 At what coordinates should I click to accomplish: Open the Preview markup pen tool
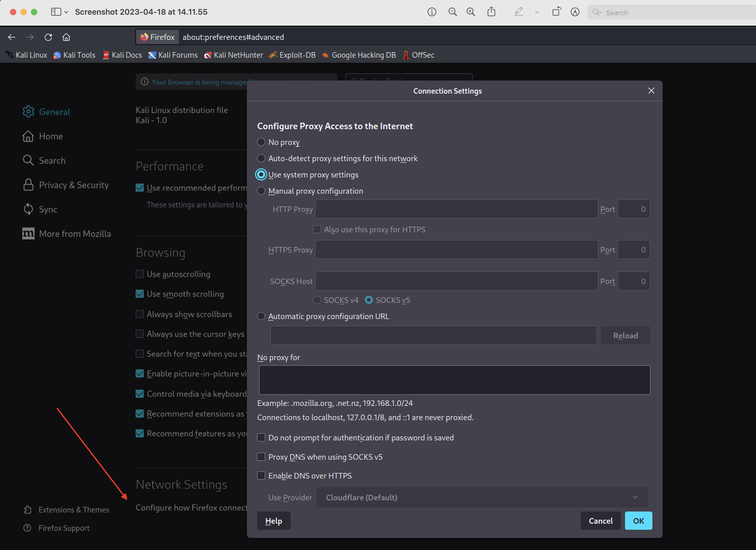pyautogui.click(x=518, y=12)
